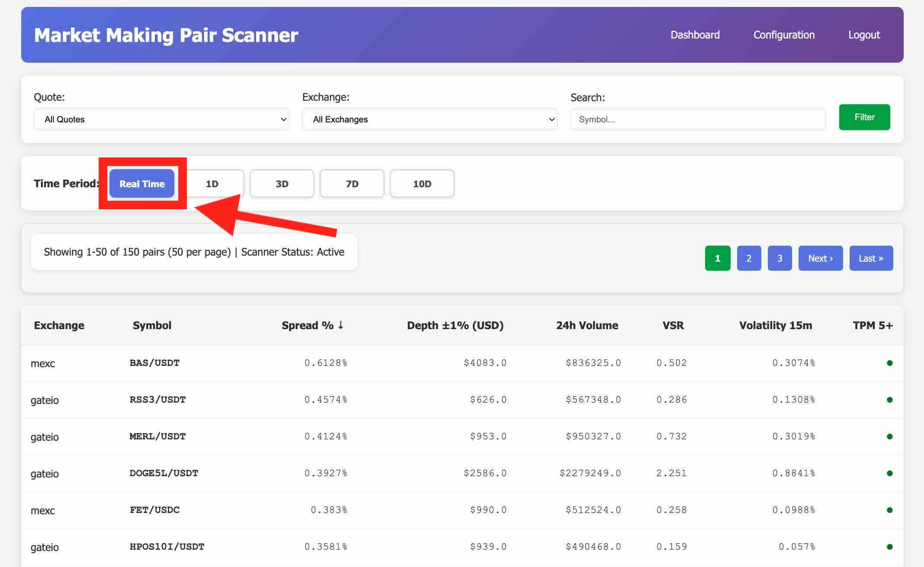
Task: Click the Scanner Status: Active text
Action: coord(292,252)
